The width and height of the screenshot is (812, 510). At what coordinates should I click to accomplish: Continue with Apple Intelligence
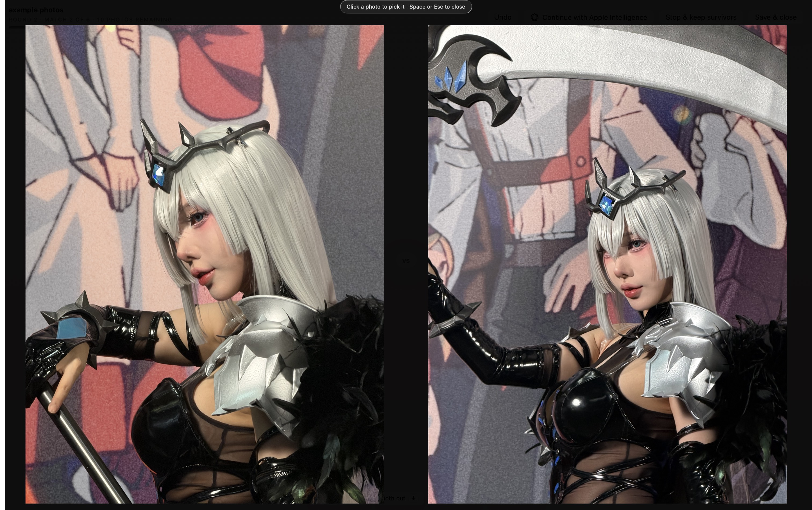point(589,17)
